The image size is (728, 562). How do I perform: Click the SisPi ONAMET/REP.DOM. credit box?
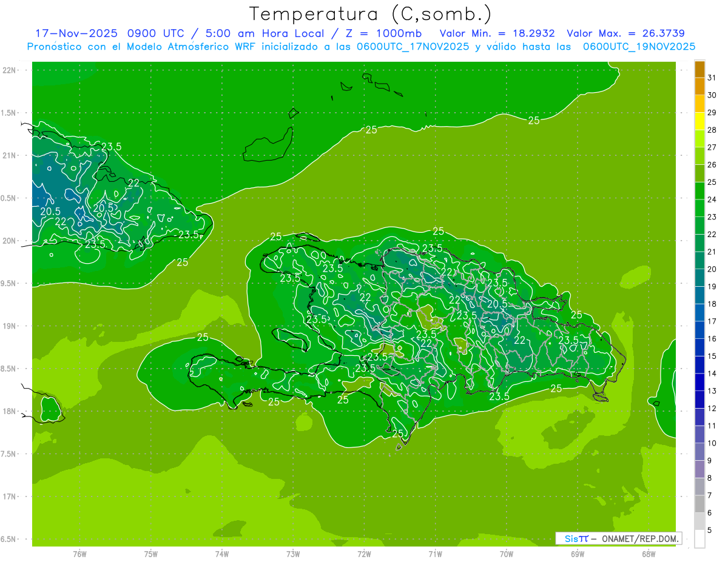(618, 538)
